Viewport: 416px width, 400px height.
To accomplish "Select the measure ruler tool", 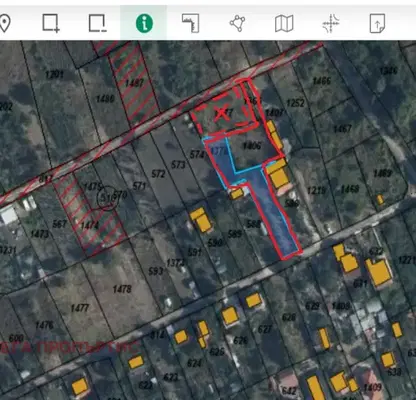I will [x=191, y=23].
